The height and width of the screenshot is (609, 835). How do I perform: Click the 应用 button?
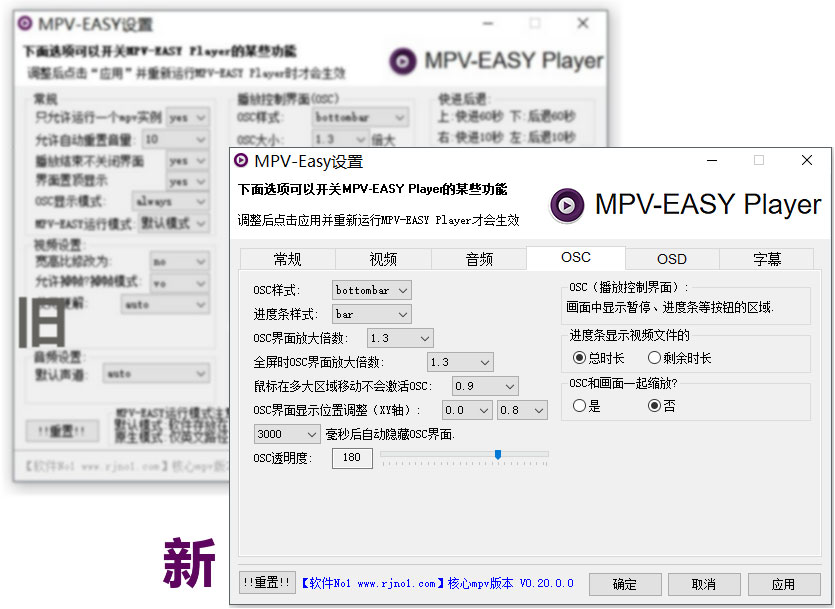coord(784,584)
